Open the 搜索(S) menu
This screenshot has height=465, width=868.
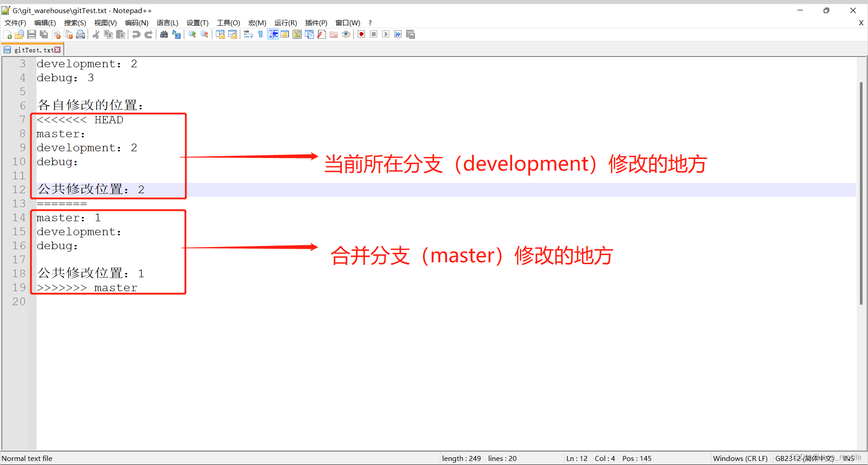pyautogui.click(x=75, y=23)
